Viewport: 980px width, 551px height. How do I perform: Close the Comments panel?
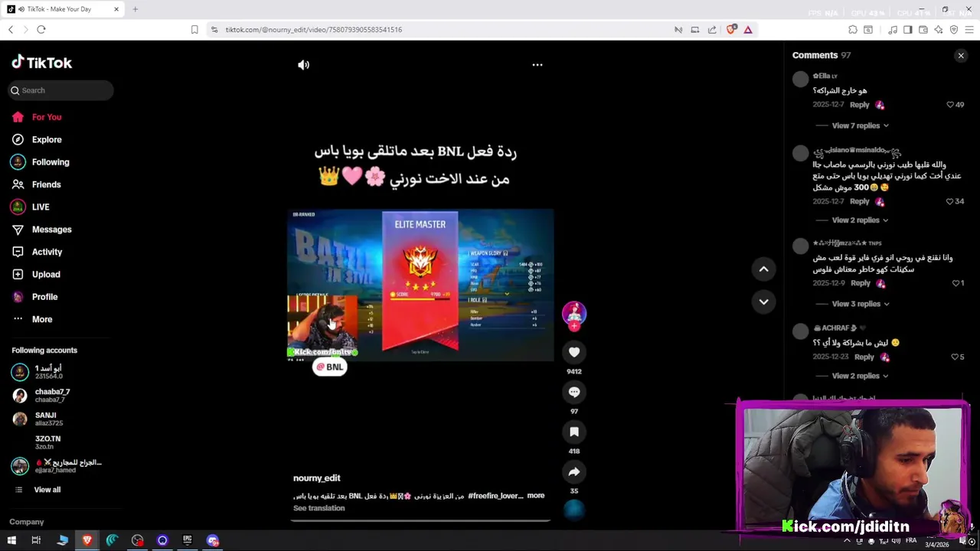(961, 55)
